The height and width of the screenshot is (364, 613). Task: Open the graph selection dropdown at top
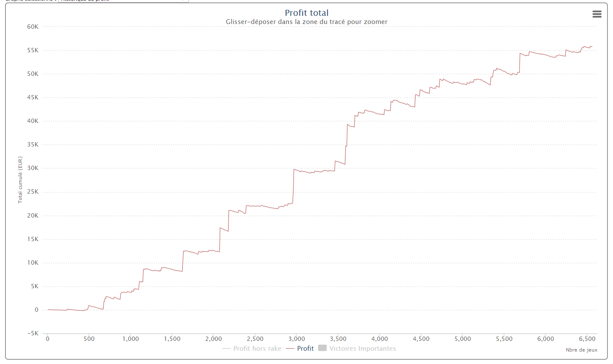point(123,1)
